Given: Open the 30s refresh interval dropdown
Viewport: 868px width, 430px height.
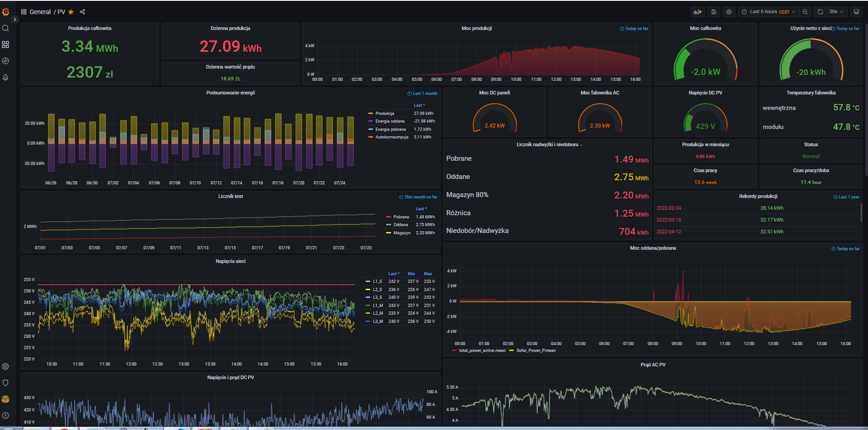Looking at the screenshot, I should pos(836,11).
